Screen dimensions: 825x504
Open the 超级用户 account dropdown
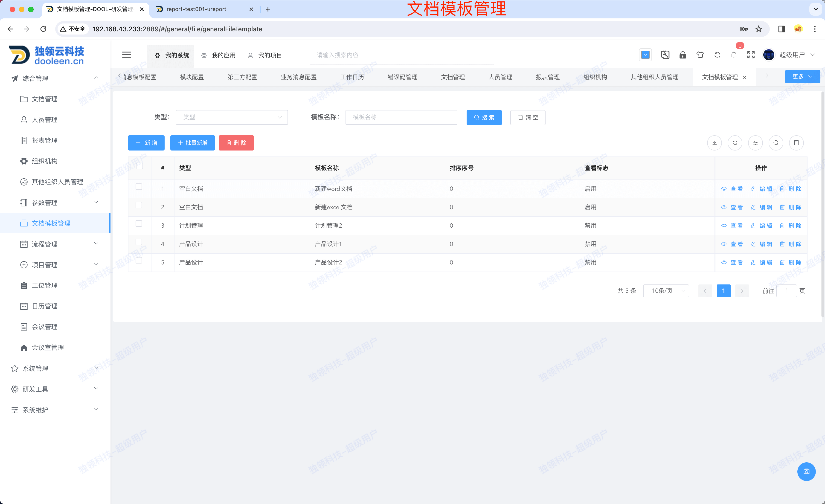(x=797, y=55)
